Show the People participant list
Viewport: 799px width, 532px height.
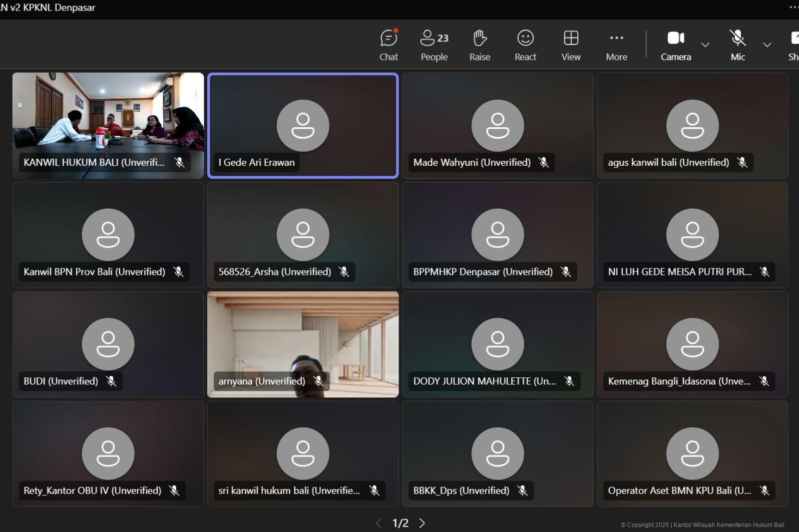point(434,45)
